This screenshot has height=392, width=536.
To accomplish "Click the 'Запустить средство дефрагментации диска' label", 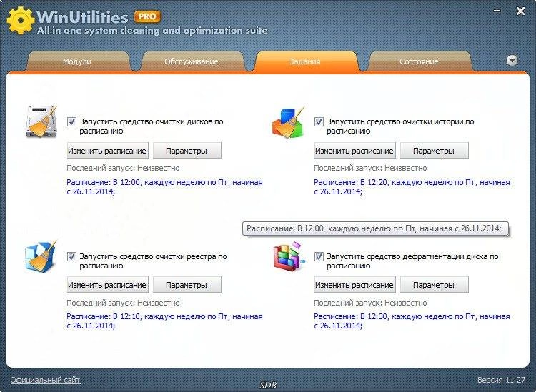I will [x=412, y=261].
